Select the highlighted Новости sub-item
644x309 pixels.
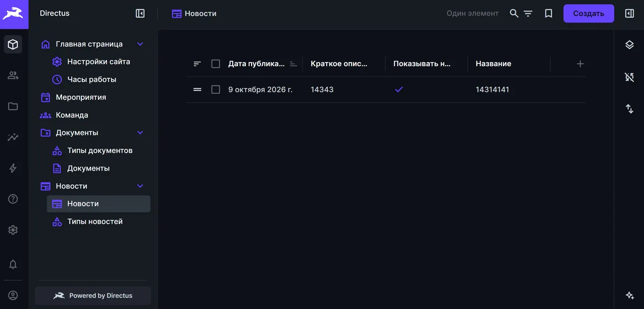click(x=98, y=204)
